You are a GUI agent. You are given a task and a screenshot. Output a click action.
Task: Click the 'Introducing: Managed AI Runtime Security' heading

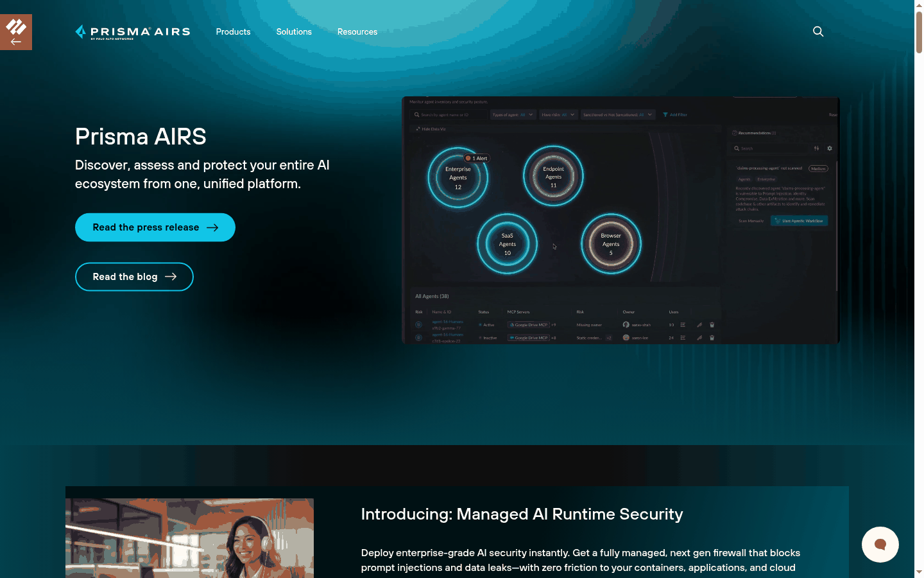coord(522,514)
